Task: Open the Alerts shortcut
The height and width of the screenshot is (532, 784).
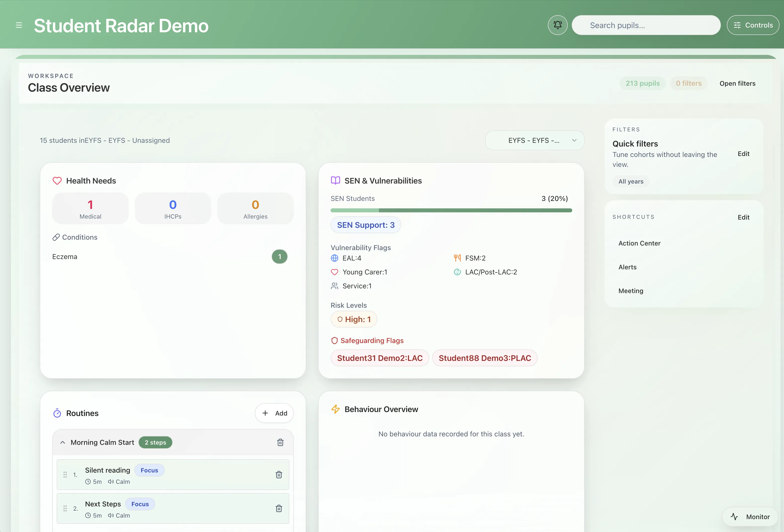Action: click(627, 267)
